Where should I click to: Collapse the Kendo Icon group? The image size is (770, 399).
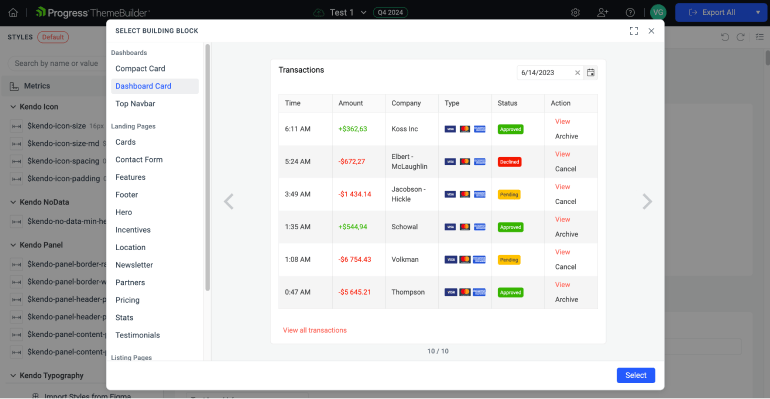point(13,106)
